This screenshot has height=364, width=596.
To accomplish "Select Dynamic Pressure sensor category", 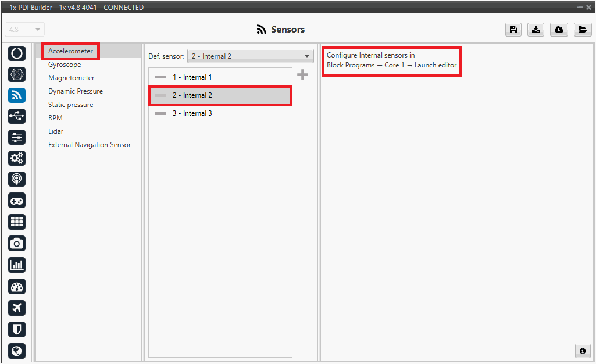I will point(75,91).
